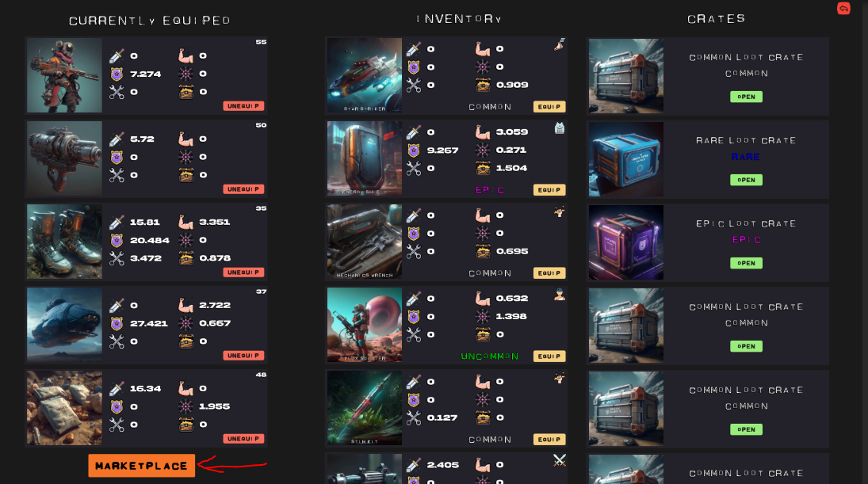Viewport: 868px width, 484px height.
Task: Unequip the armored soldier character item
Action: [243, 105]
